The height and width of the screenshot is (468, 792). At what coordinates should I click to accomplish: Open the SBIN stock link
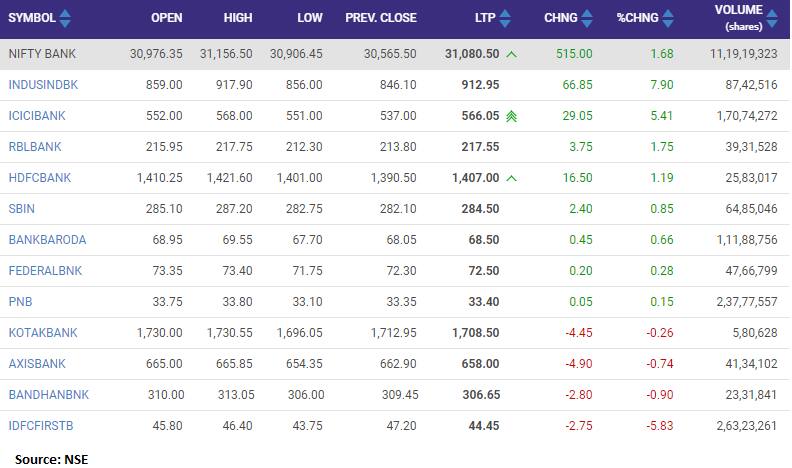pos(21,209)
